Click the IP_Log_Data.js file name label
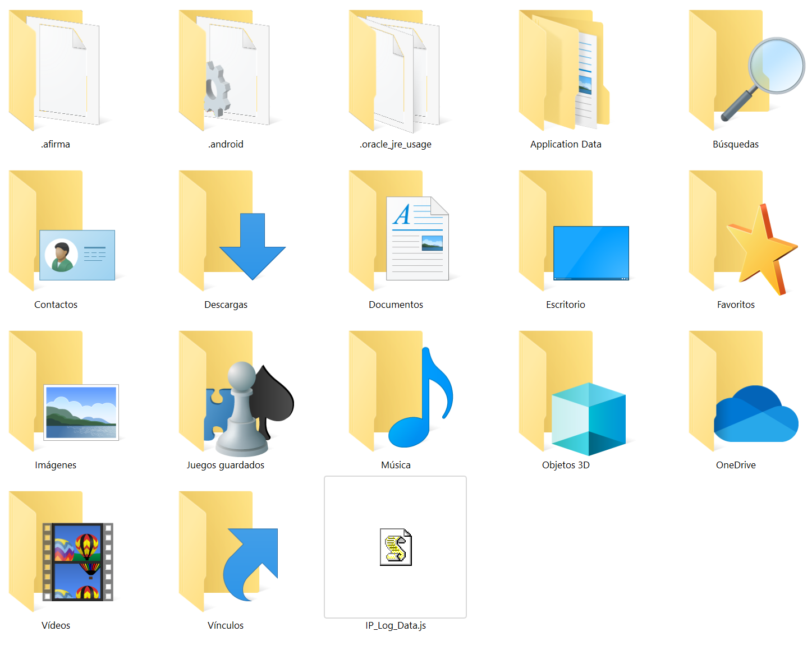Screen dimensions: 812x650 396,625
